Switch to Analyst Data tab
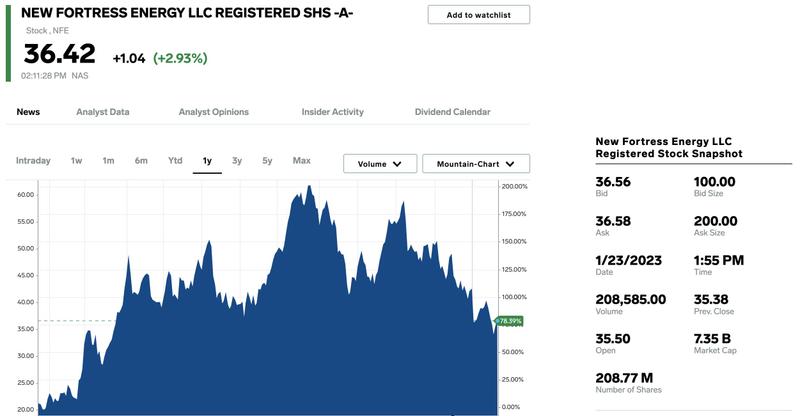 (103, 112)
